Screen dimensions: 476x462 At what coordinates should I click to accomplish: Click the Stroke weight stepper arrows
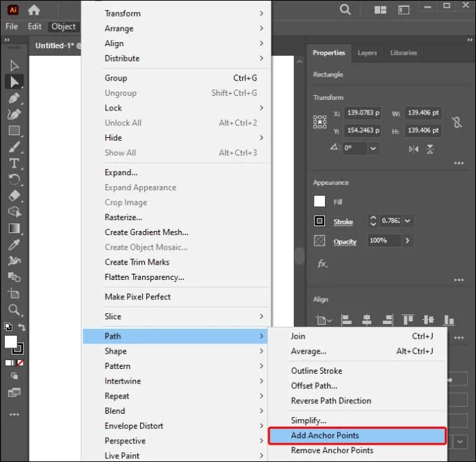tap(373, 221)
